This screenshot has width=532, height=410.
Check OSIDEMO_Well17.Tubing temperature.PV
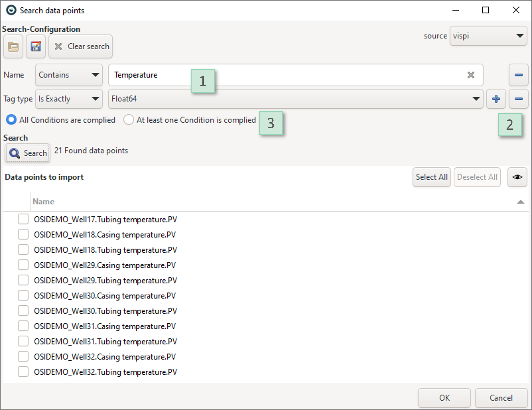23,219
